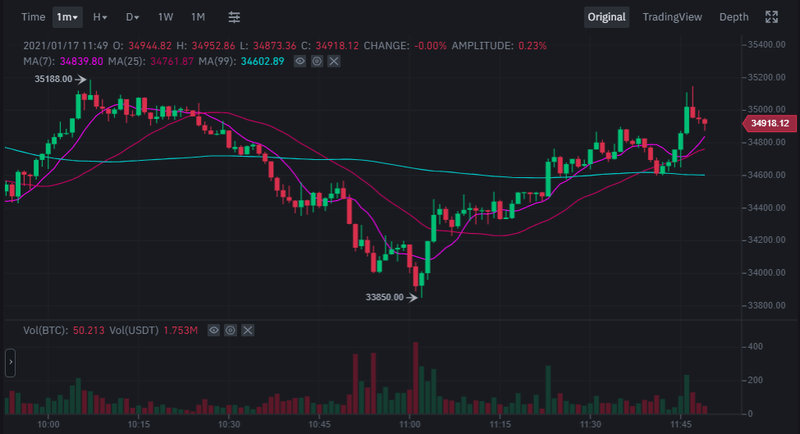Screen dimensions: 800x434
Task: Expand the left side panel arrow
Action: click(10, 362)
